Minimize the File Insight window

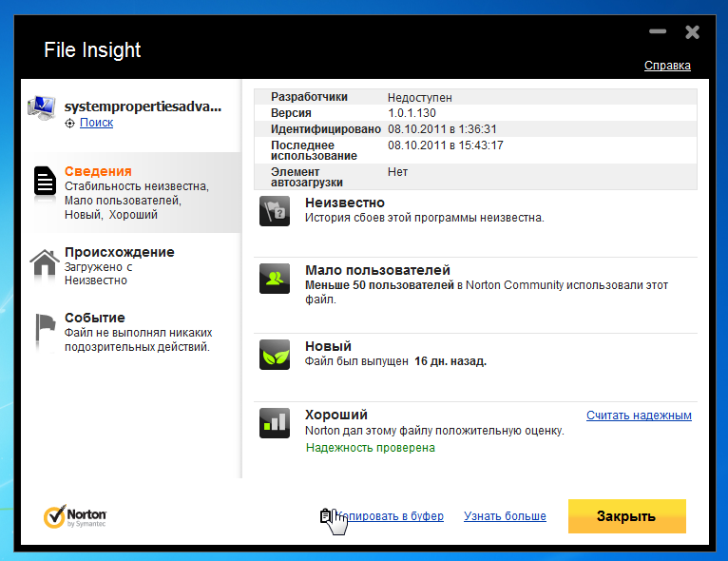[658, 31]
